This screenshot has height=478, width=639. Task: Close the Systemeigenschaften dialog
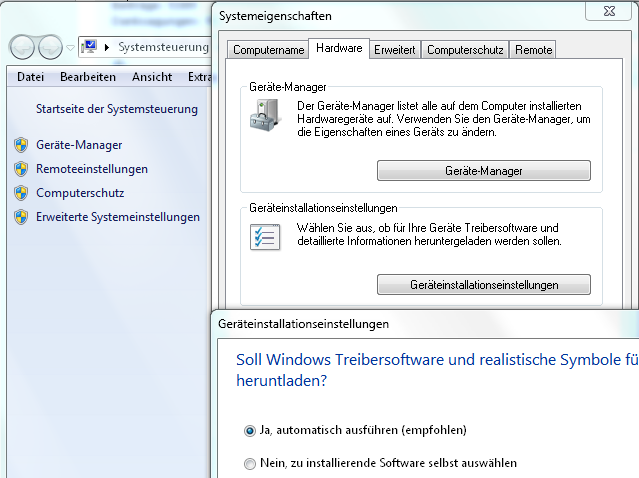click(609, 11)
